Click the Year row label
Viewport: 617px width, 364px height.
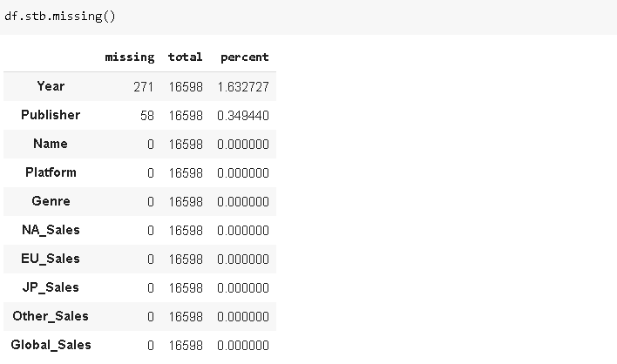pyautogui.click(x=51, y=86)
